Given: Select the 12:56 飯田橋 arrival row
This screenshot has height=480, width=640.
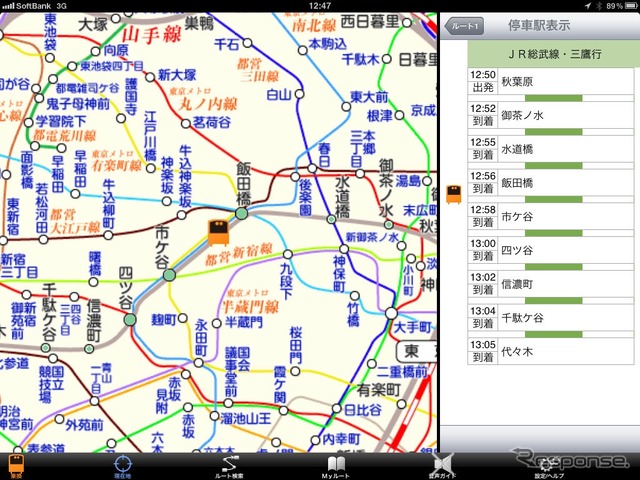Looking at the screenshot, I should [551, 183].
